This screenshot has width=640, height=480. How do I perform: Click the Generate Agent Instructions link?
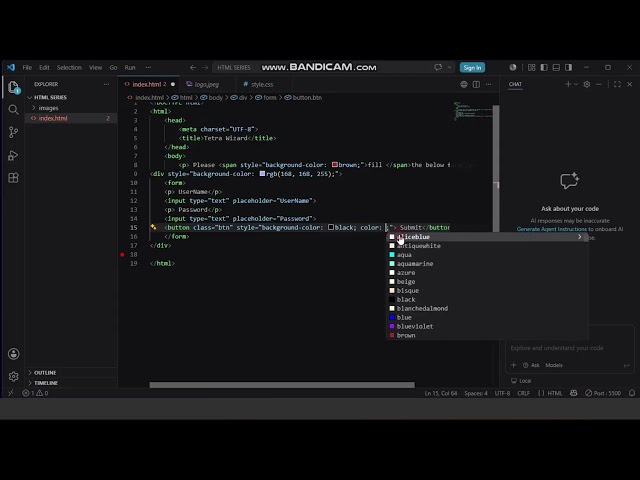(551, 229)
